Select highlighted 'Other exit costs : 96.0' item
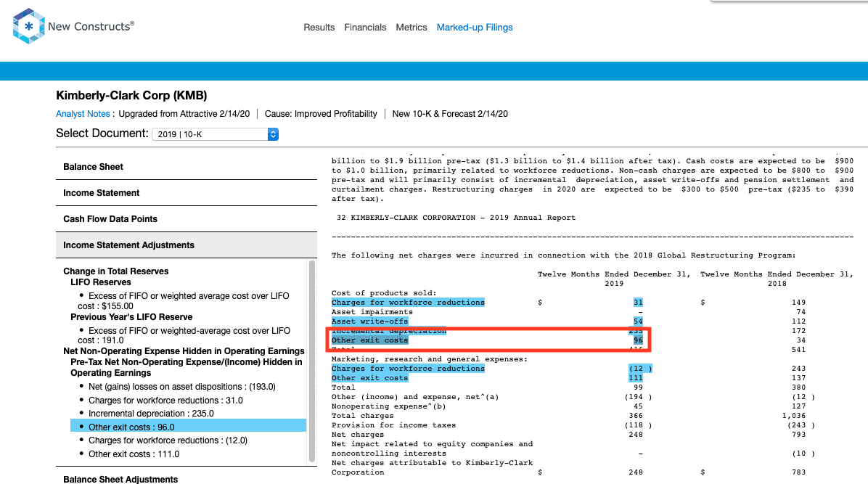The image size is (868, 484). coord(188,427)
